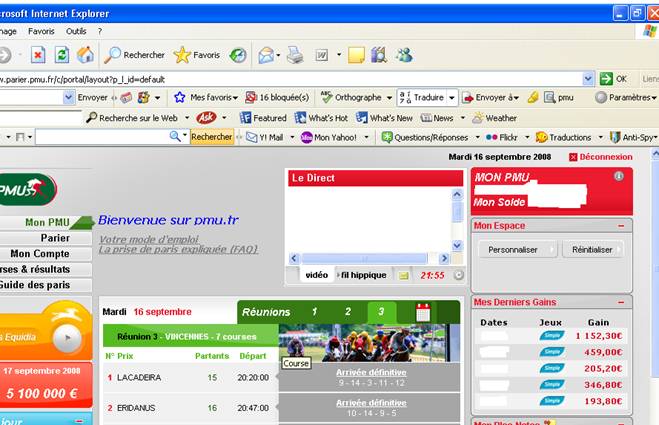Open Votre mode d'emploi link

[x=149, y=239]
